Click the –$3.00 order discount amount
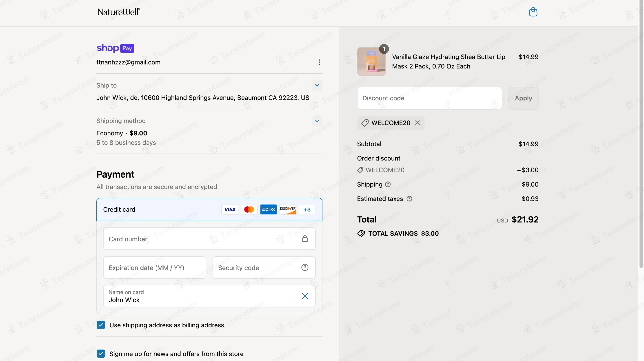 [528, 170]
